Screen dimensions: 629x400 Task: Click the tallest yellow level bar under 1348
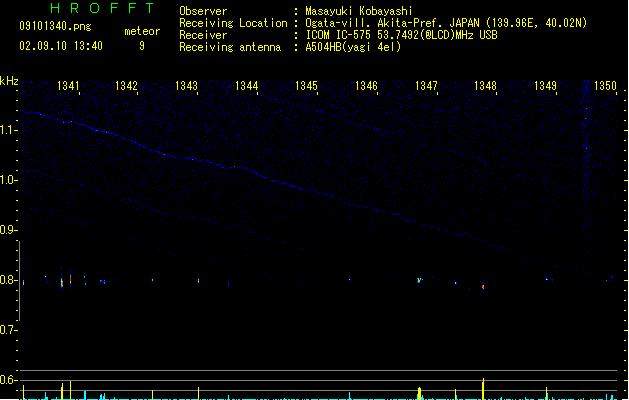click(x=483, y=389)
